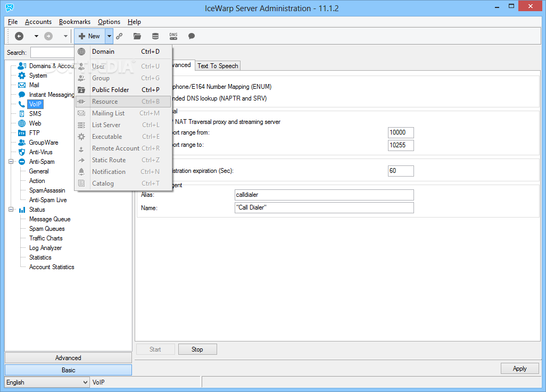The width and height of the screenshot is (546, 392).
Task: Click the System gear tree icon
Action: [22, 76]
